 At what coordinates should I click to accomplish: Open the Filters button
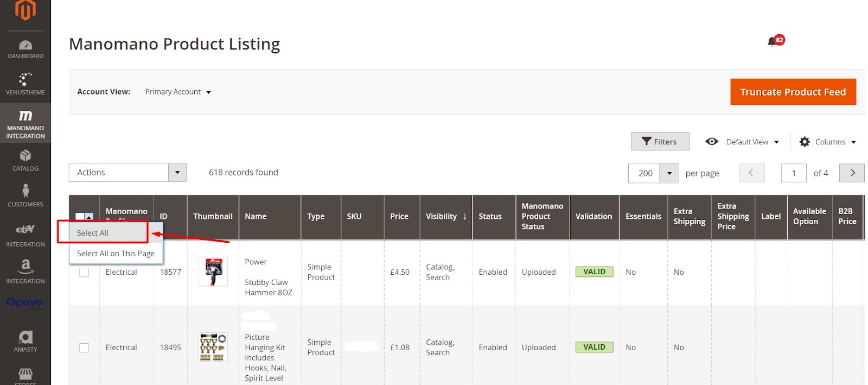point(660,142)
